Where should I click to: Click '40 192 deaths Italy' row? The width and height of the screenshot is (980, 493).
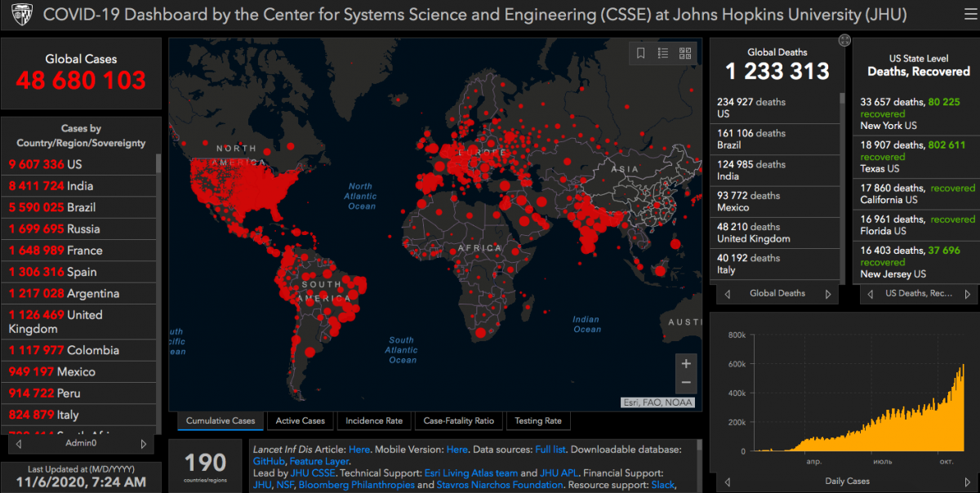(775, 264)
